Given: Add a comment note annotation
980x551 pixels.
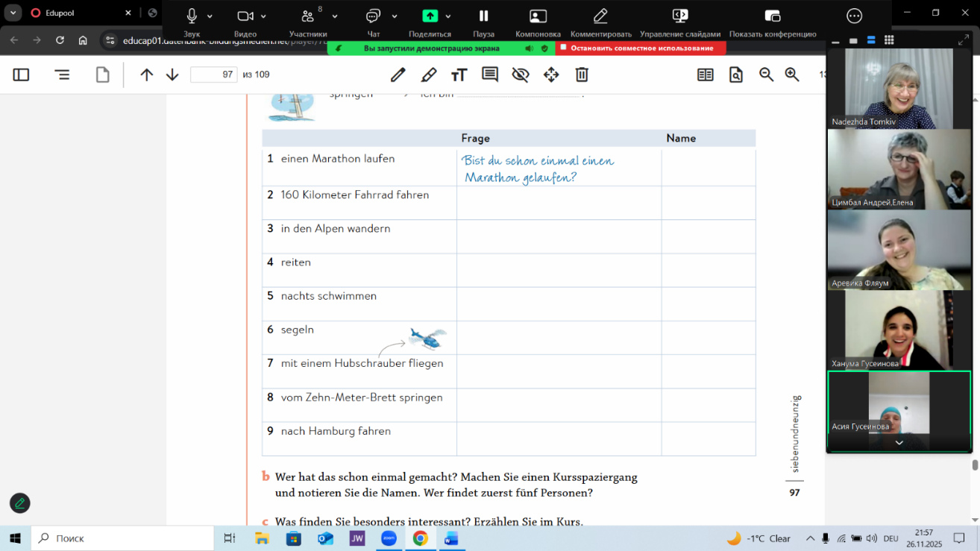Looking at the screenshot, I should 490,75.
